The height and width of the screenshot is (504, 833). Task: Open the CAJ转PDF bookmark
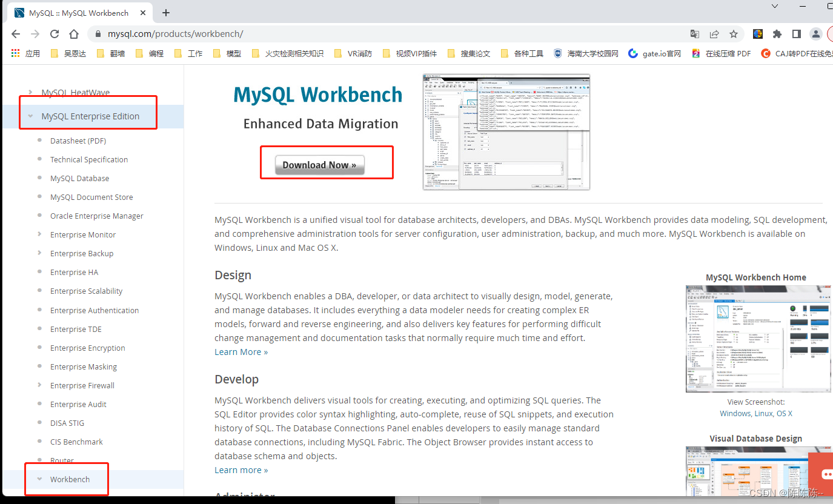click(797, 53)
